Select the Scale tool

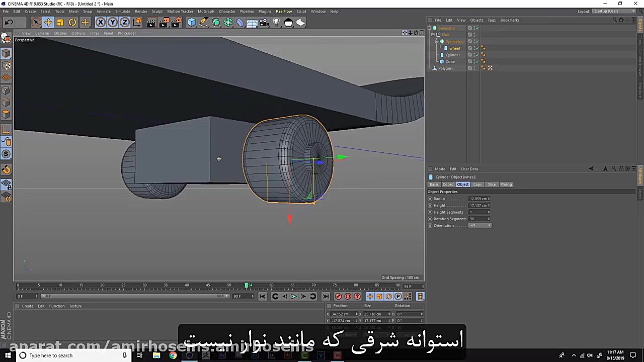(x=60, y=22)
